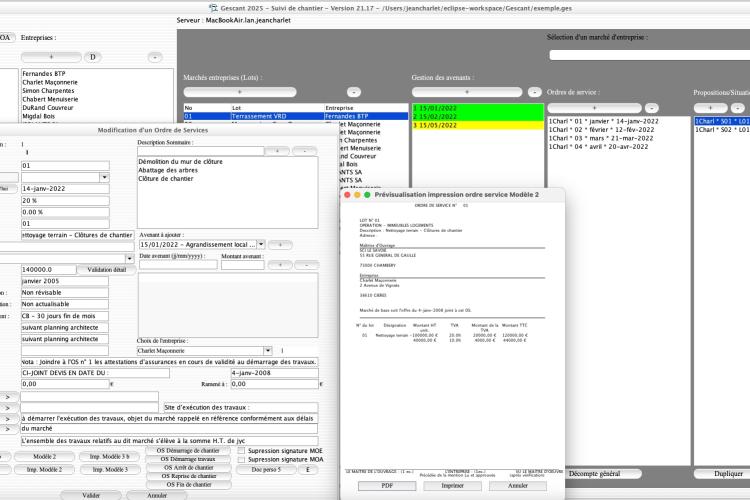Add an avenant under Gestion des avenants
The image size is (750, 500).
tap(467, 92)
